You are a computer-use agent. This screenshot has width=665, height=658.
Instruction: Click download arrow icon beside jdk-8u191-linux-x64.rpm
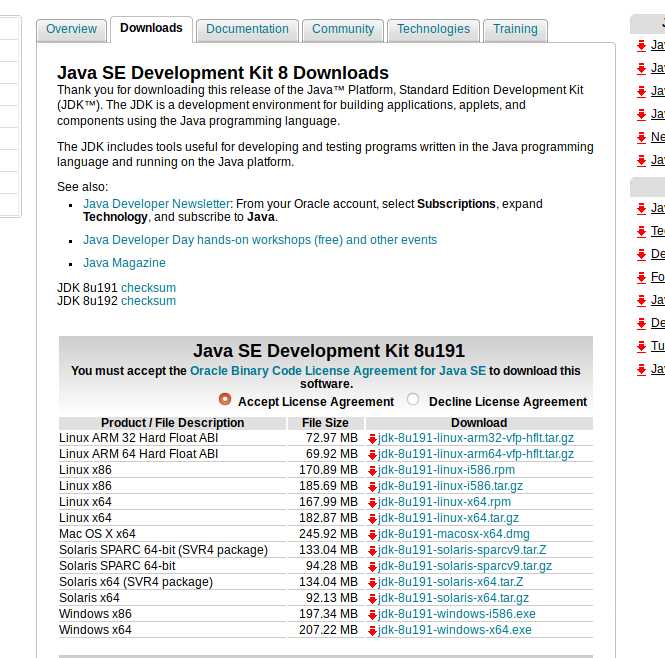[372, 503]
